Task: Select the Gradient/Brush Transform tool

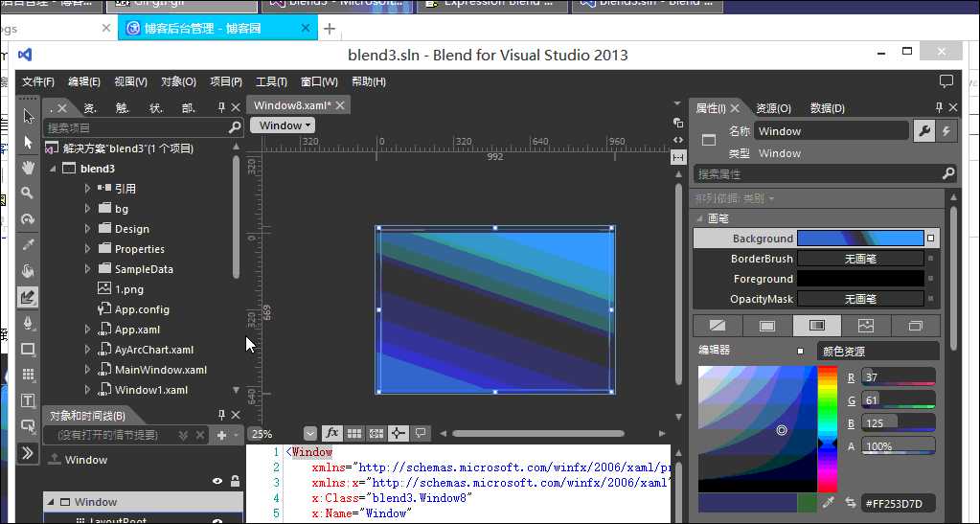Action: pyautogui.click(x=28, y=297)
